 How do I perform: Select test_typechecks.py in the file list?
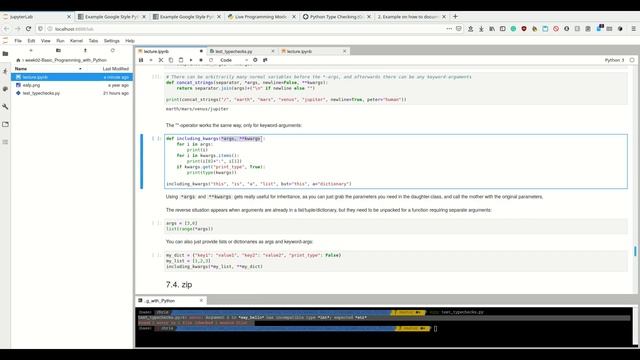72,93
